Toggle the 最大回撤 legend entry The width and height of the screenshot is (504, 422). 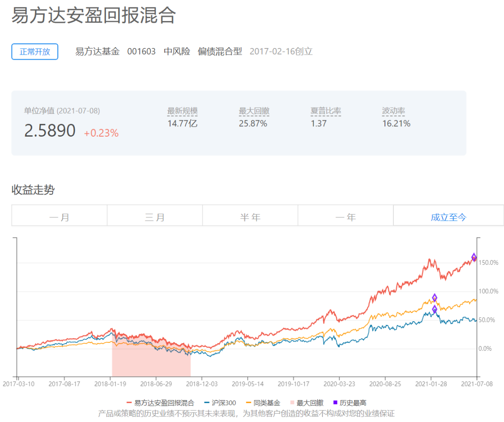[307, 403]
